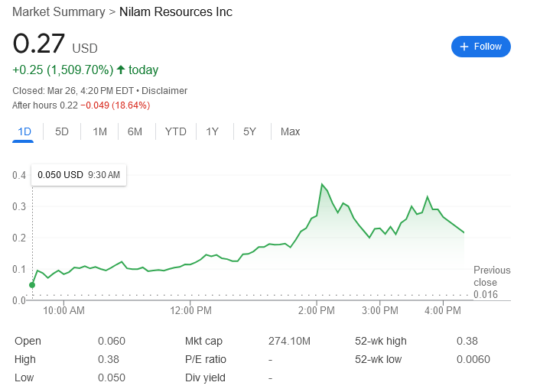Click the Div yield label
The image size is (540, 392).
205,377
